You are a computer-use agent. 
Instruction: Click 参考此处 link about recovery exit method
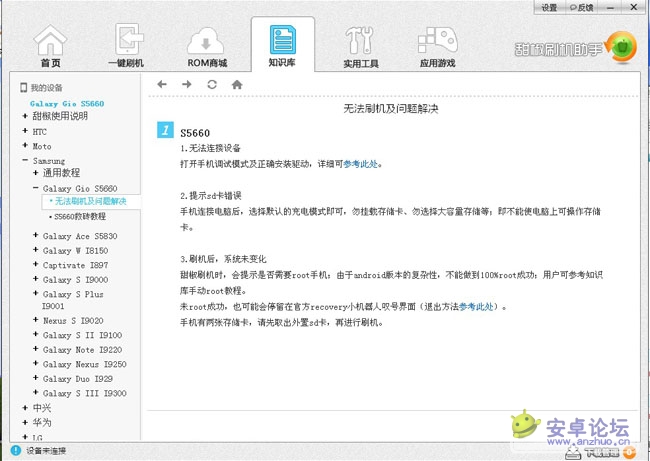(476, 307)
